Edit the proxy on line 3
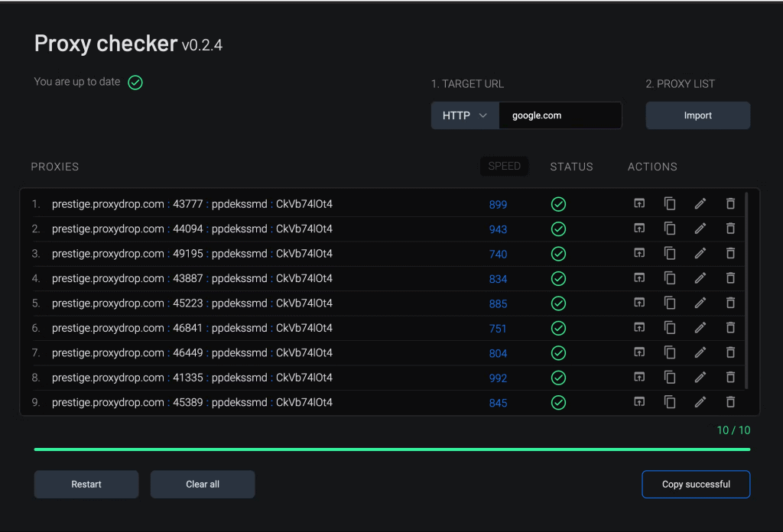The width and height of the screenshot is (783, 532). 700,253
